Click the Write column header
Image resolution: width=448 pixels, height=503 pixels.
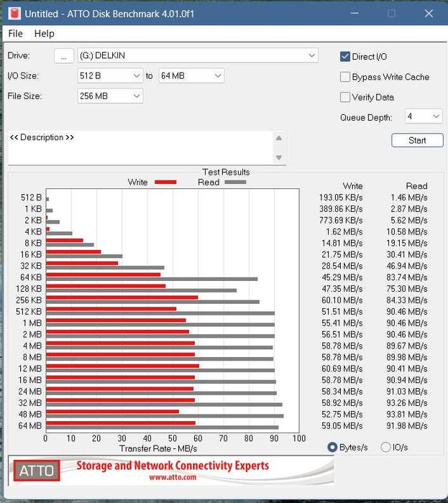352,186
